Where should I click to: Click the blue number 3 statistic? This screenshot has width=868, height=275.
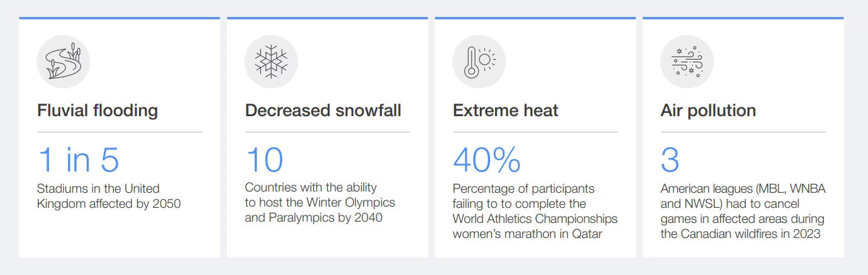[670, 160]
